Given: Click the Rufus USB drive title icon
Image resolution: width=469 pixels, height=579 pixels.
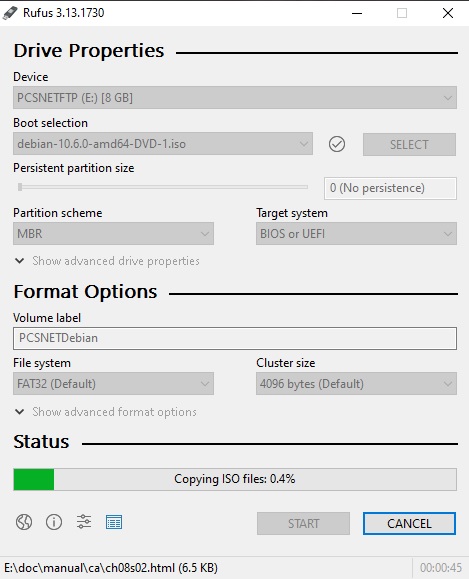Looking at the screenshot, I should [x=10, y=13].
